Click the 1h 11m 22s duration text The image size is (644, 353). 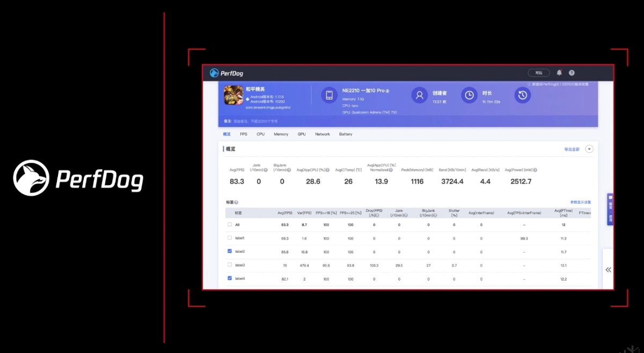(491, 101)
